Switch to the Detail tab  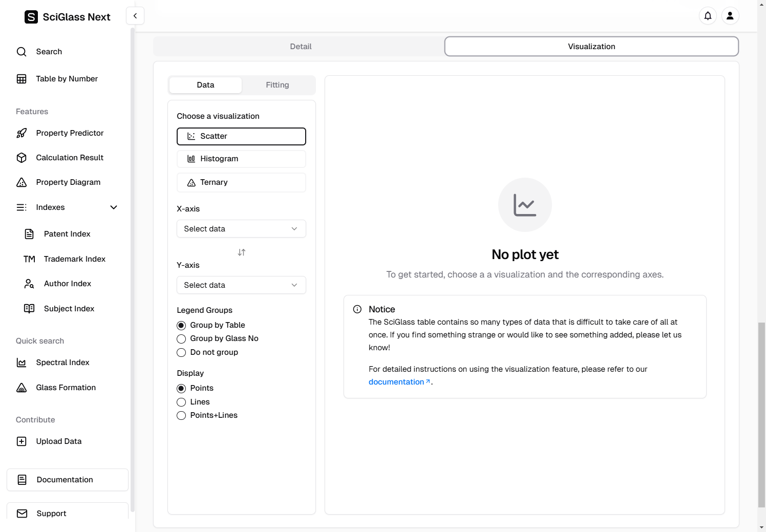301,47
